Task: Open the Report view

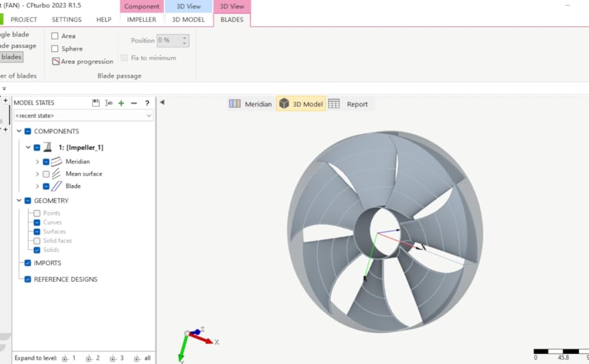Action: 349,104
